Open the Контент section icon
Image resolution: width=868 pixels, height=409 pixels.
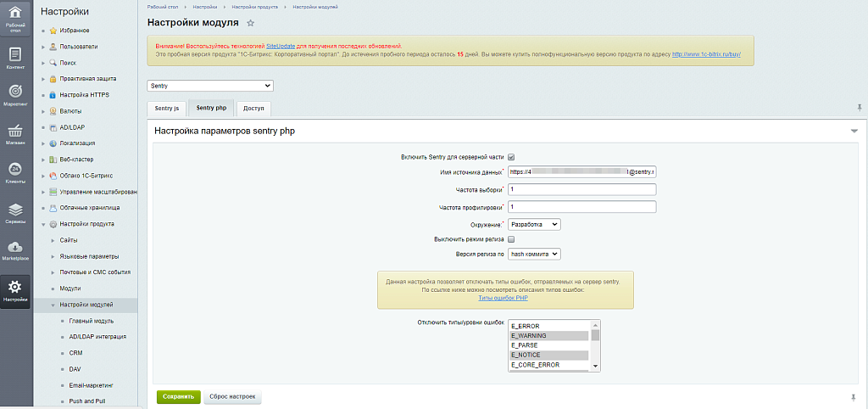pyautogui.click(x=15, y=56)
